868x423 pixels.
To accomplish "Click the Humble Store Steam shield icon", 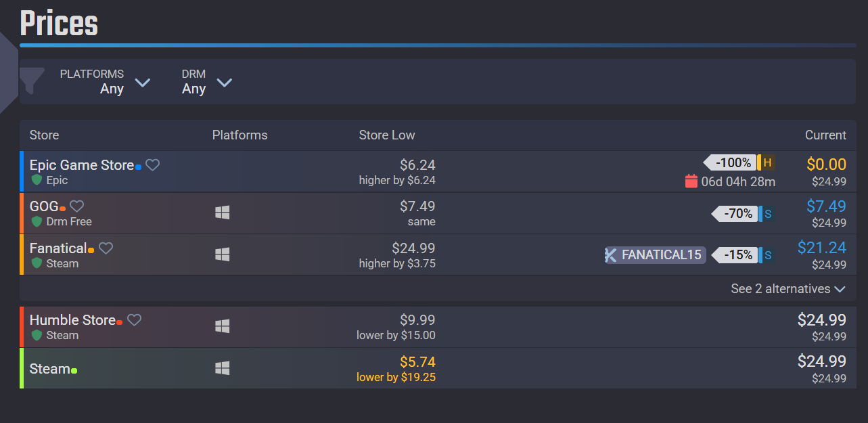I will tap(37, 335).
